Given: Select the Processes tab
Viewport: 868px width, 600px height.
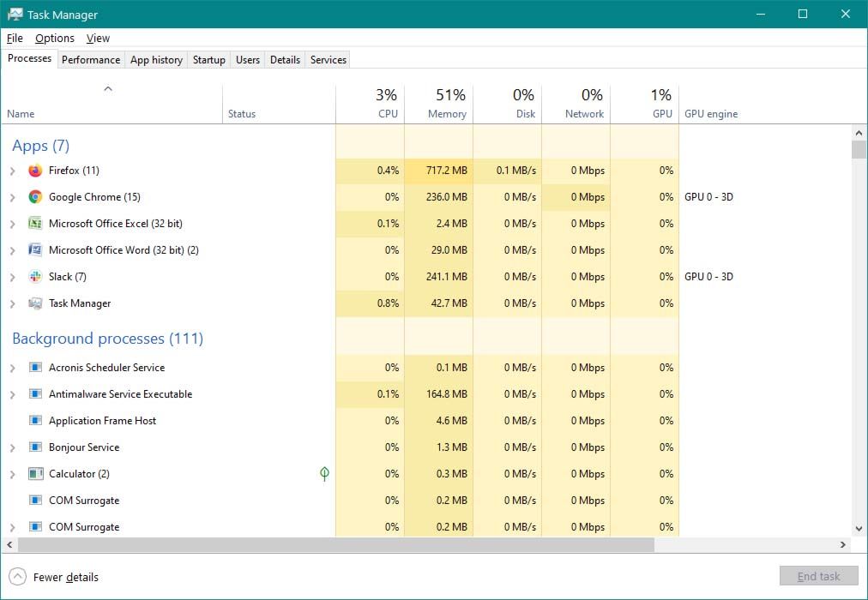Looking at the screenshot, I should coord(29,58).
